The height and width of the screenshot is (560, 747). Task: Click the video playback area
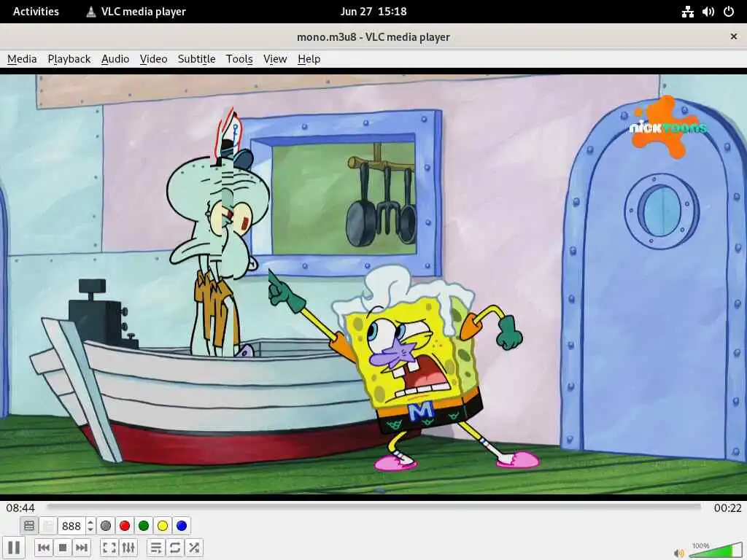coord(373,284)
